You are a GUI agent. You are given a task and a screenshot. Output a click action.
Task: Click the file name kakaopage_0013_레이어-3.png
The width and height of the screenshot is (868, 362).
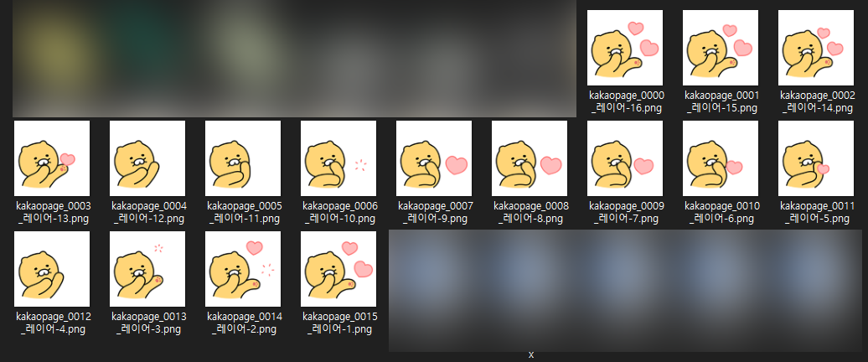coord(149,323)
